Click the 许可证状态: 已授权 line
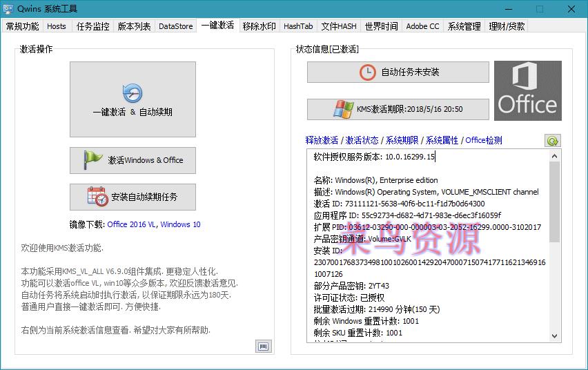This screenshot has height=370, width=588. (349, 298)
